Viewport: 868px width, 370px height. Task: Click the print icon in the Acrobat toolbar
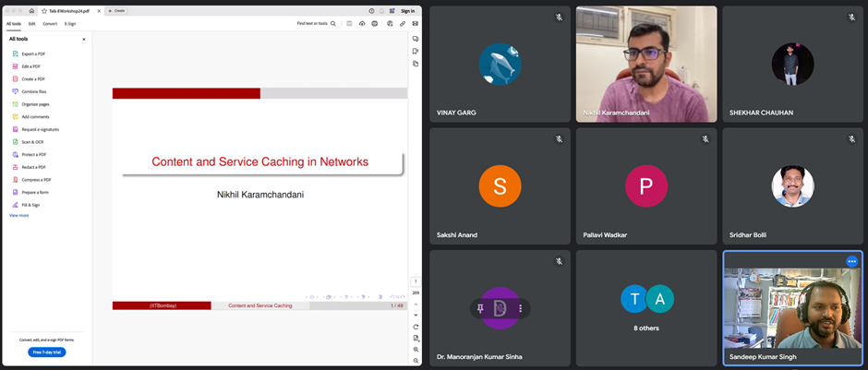click(375, 23)
